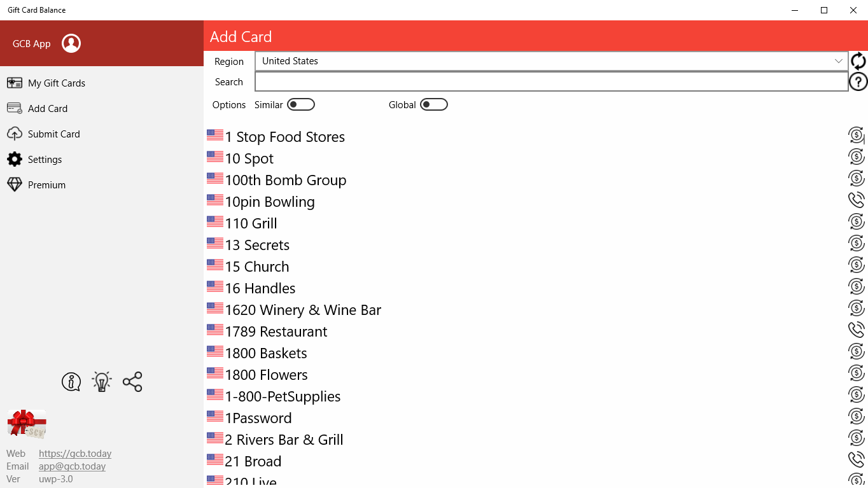868x488 pixels.
Task: Click inside the Search input field
Action: 551,81
